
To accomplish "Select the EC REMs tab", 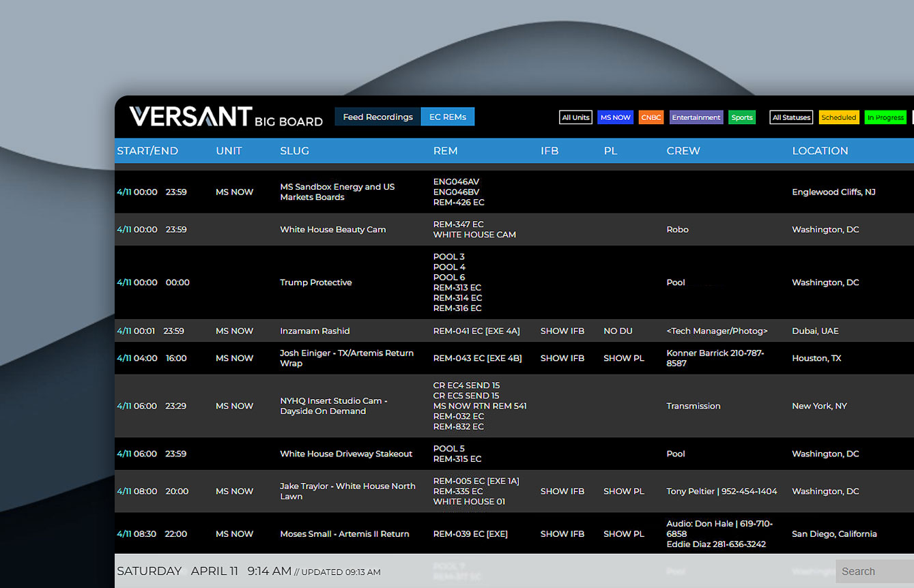I will pos(447,117).
